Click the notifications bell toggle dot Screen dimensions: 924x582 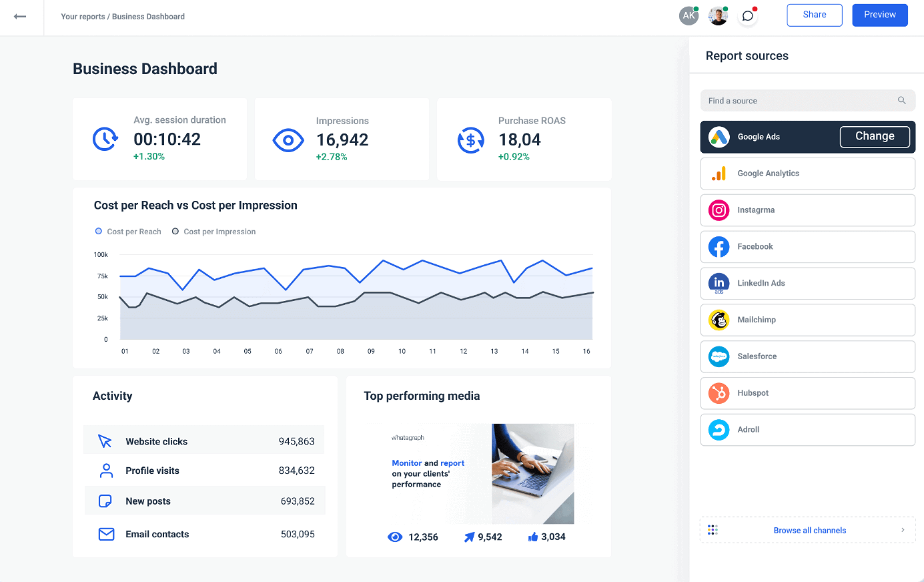click(755, 8)
